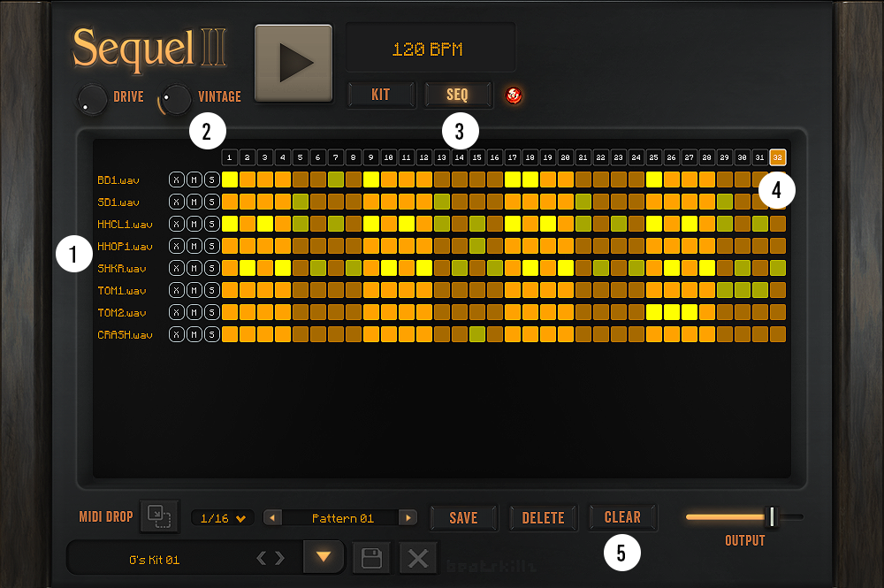
Task: Solo the HHCL1.wav track
Action: [x=212, y=224]
